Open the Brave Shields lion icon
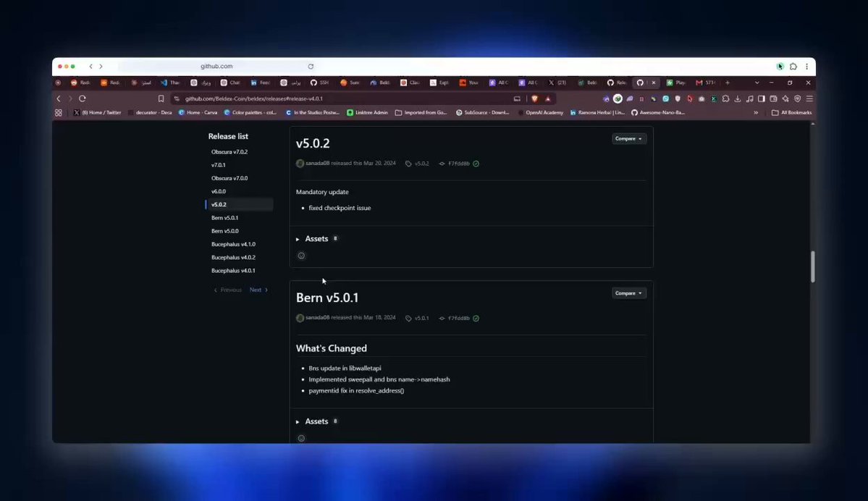Image resolution: width=868 pixels, height=501 pixels. [x=535, y=98]
